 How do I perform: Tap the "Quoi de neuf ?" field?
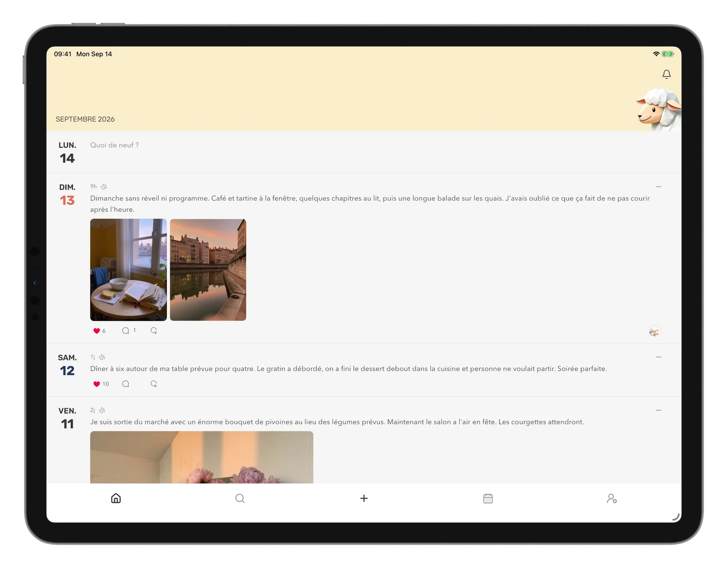point(115,145)
